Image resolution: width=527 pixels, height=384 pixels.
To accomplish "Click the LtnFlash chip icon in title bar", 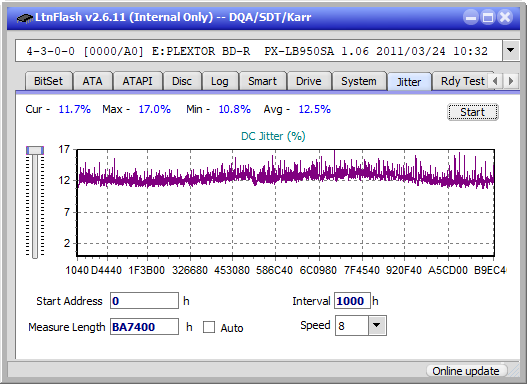I will 25,17.
